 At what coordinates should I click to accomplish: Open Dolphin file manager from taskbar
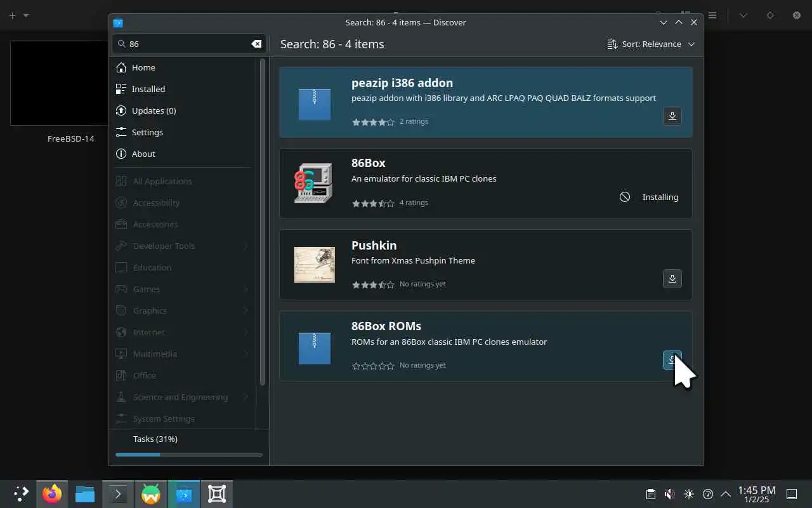click(x=85, y=493)
